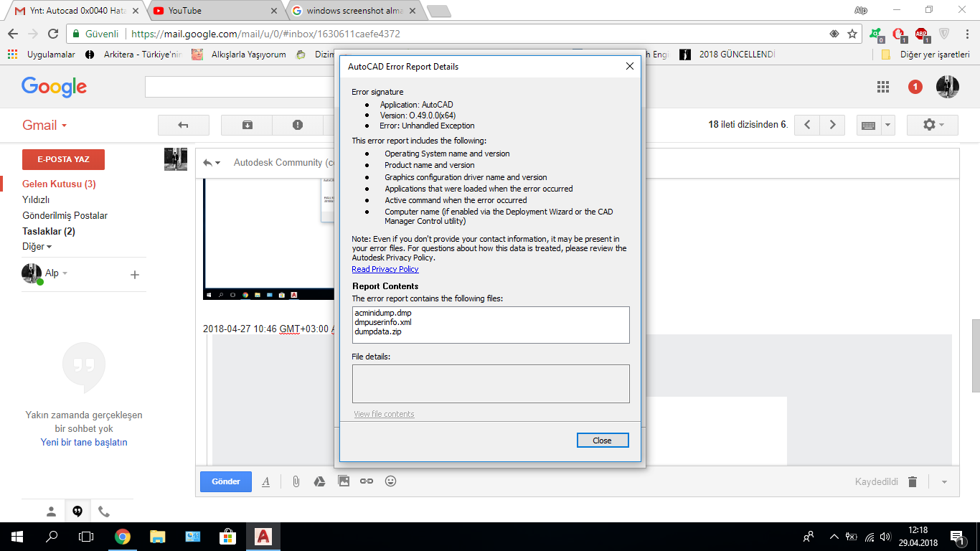Open the Windows Start menu
This screenshot has height=551, width=980.
17,536
